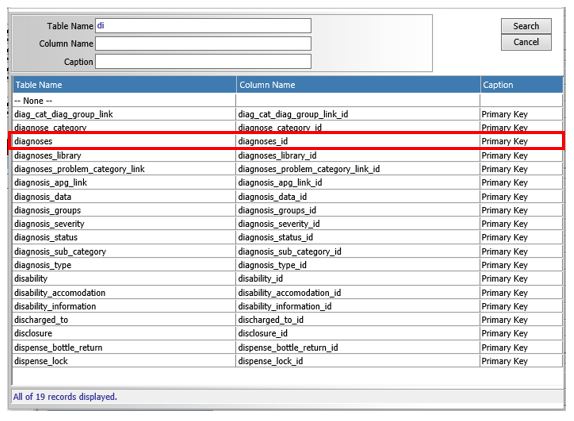Pick the diagnosis_apg_link row

coord(288,183)
